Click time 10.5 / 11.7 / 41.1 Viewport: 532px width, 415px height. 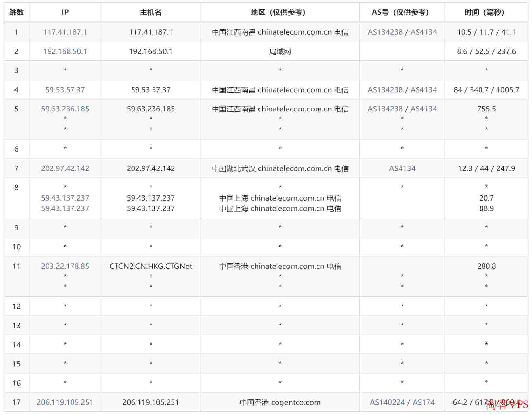486,32
